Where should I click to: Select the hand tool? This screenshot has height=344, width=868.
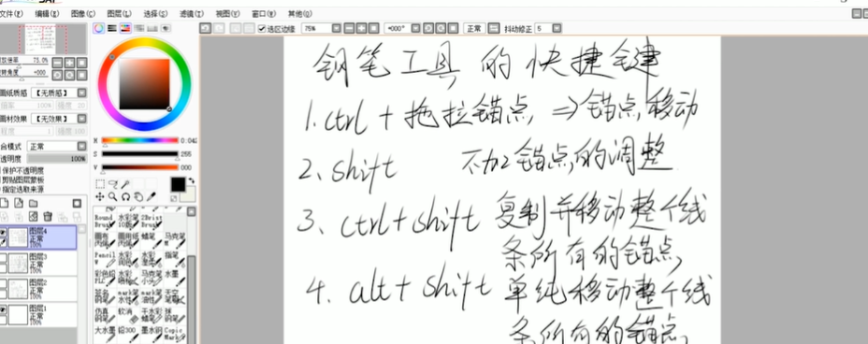click(x=138, y=196)
